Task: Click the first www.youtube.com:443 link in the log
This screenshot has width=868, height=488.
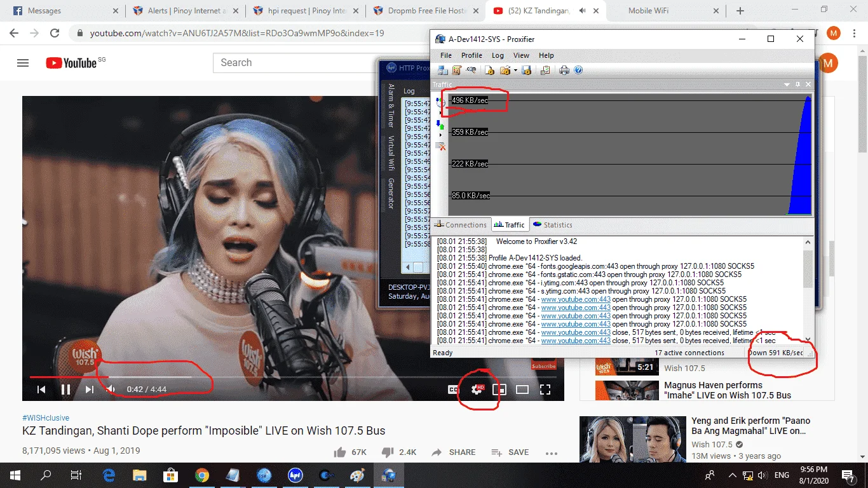Action: pyautogui.click(x=576, y=299)
